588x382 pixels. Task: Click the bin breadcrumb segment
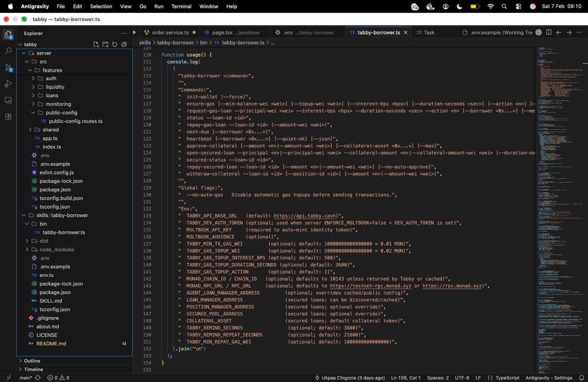tap(204, 43)
